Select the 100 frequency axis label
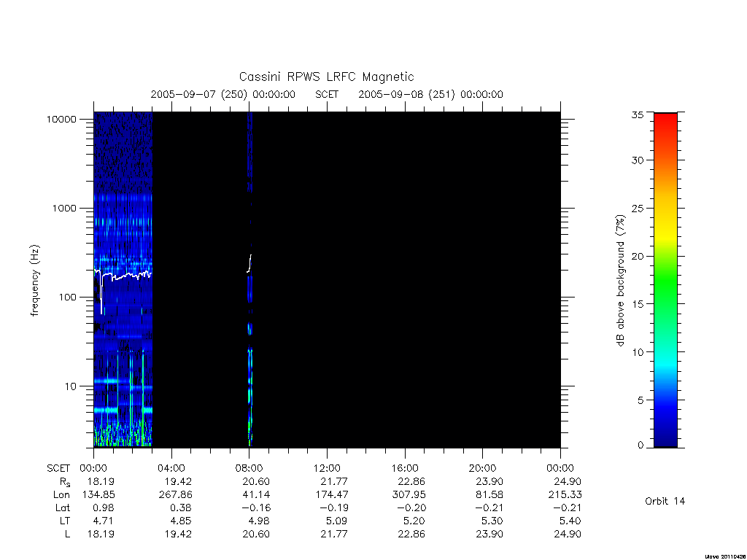 coord(67,297)
